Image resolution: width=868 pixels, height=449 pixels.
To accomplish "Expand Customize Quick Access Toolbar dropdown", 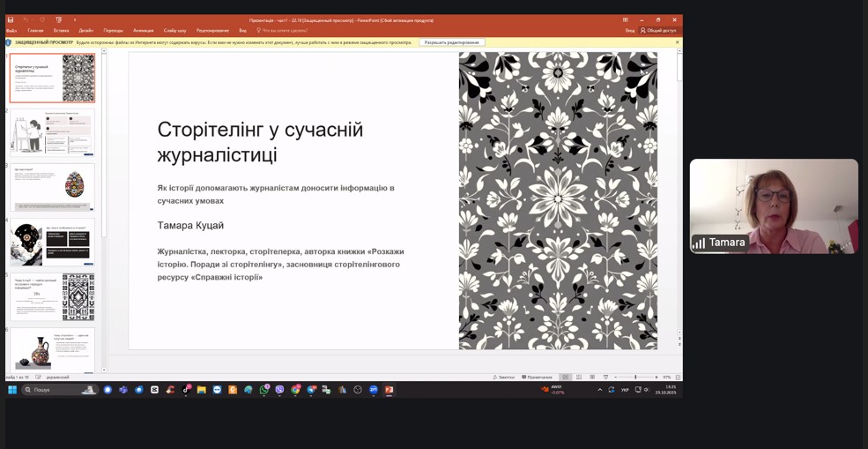I will point(75,19).
